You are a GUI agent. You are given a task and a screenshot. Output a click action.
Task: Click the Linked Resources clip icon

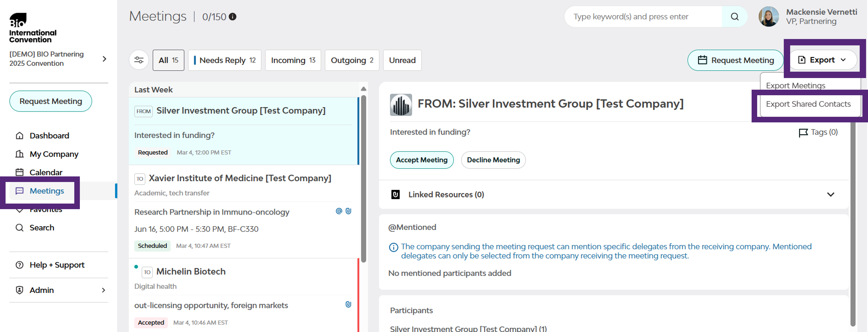coord(396,194)
